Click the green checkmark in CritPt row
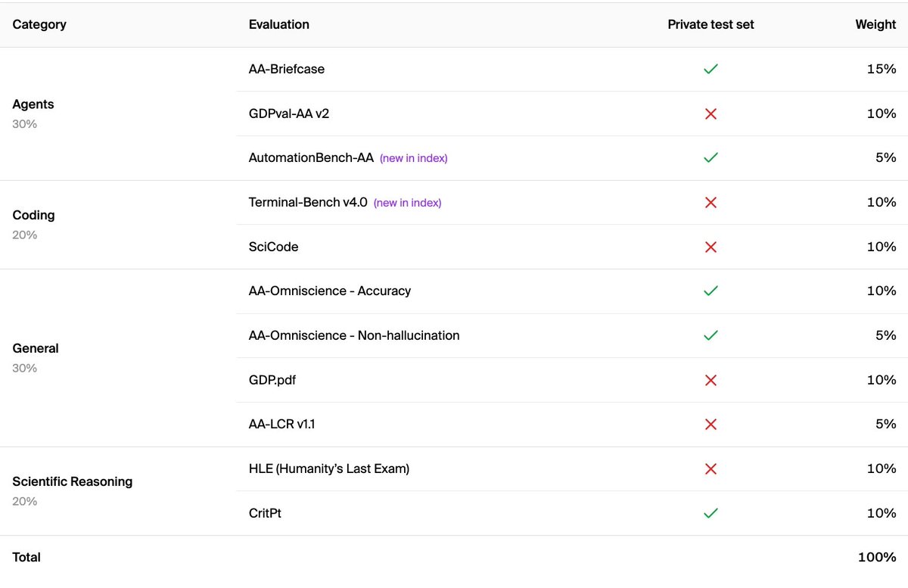908x588 pixels. [711, 513]
